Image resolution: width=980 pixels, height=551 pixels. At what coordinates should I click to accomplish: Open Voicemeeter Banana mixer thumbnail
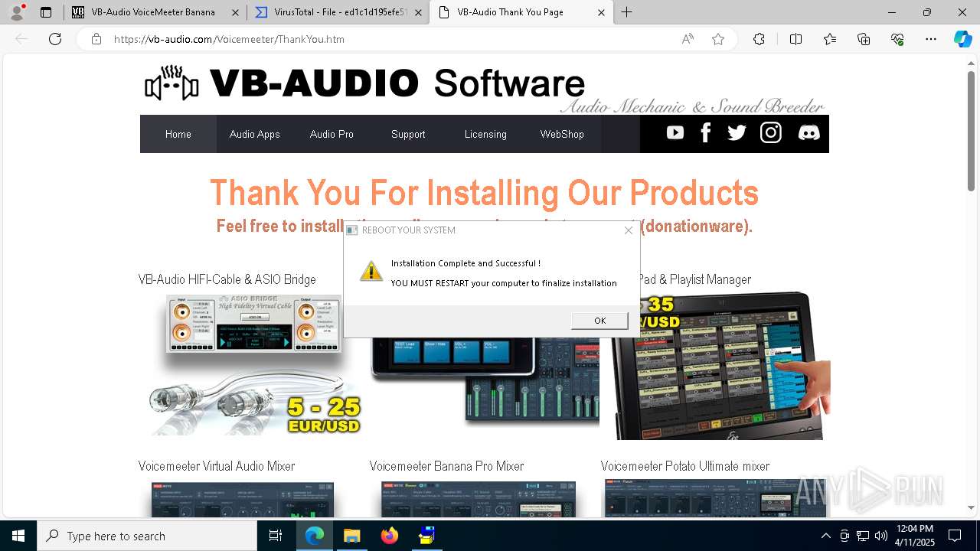[479, 499]
